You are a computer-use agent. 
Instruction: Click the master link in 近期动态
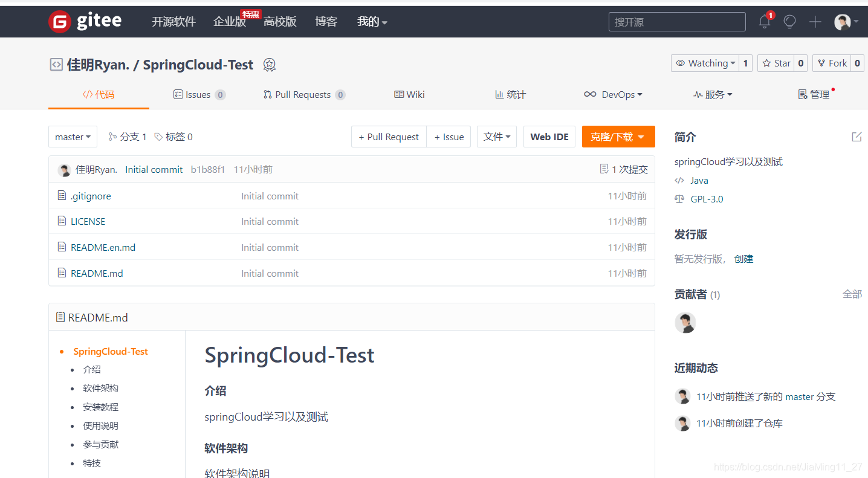(800, 396)
